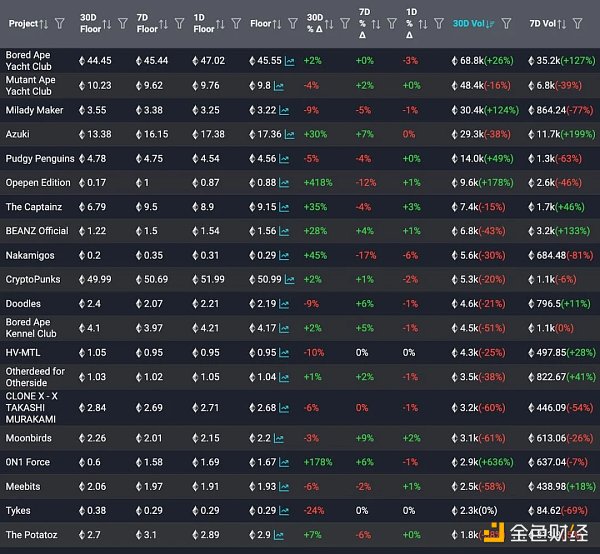The image size is (600, 554).
Task: Open floor chart for Tykes
Action: (x=284, y=511)
